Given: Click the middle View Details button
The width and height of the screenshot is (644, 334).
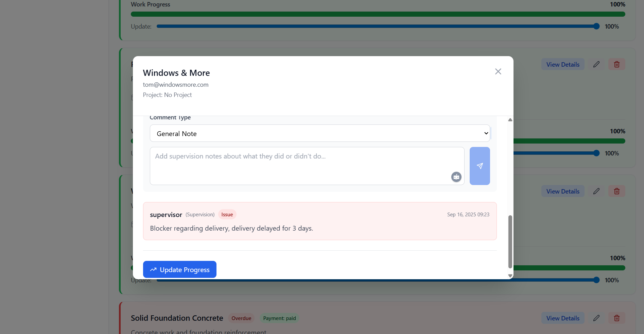Looking at the screenshot, I should coord(562,191).
